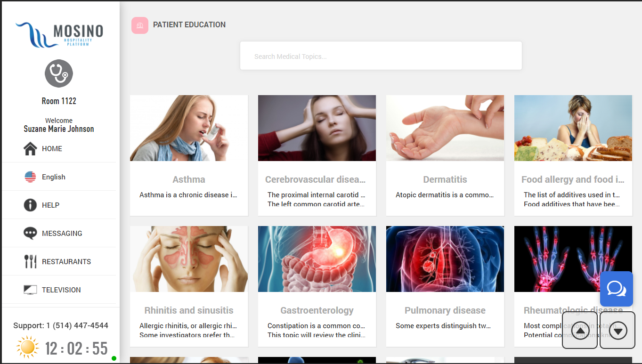This screenshot has height=364, width=642.
Task: Open RESTAURANTS via the cutlery icon
Action: click(30, 262)
